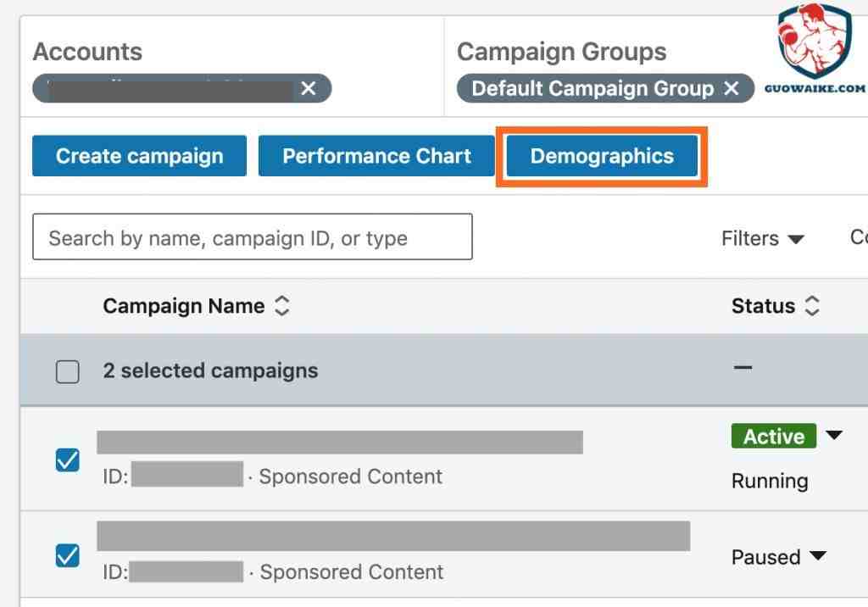Open the Paused status dropdown arrow
868x607 pixels.
coord(818,555)
